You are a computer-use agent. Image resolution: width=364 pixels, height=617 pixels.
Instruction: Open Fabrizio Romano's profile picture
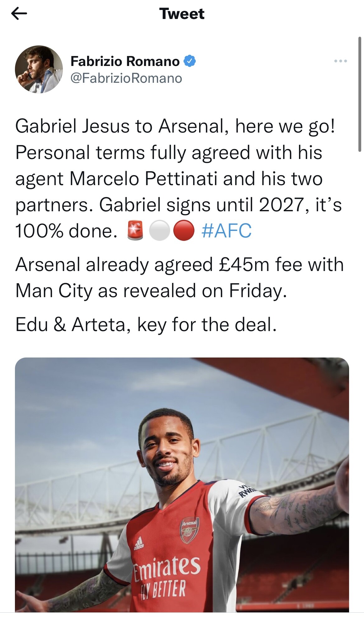[x=39, y=69]
